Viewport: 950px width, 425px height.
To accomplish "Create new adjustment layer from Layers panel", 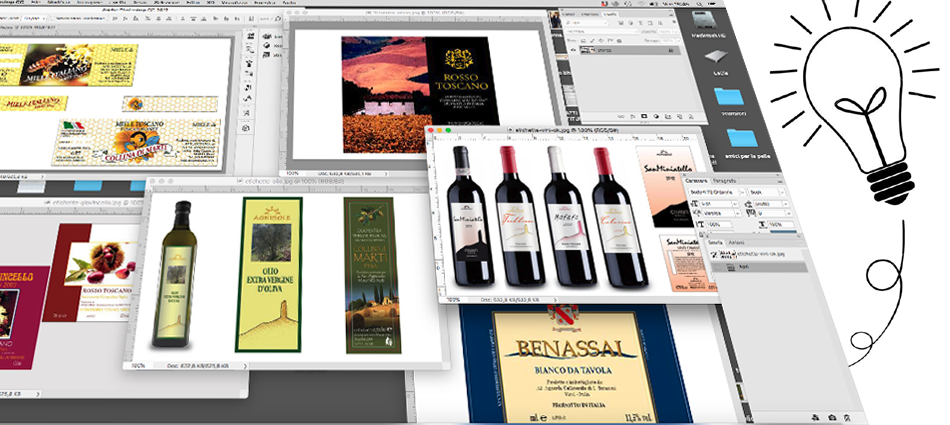I will click(656, 116).
